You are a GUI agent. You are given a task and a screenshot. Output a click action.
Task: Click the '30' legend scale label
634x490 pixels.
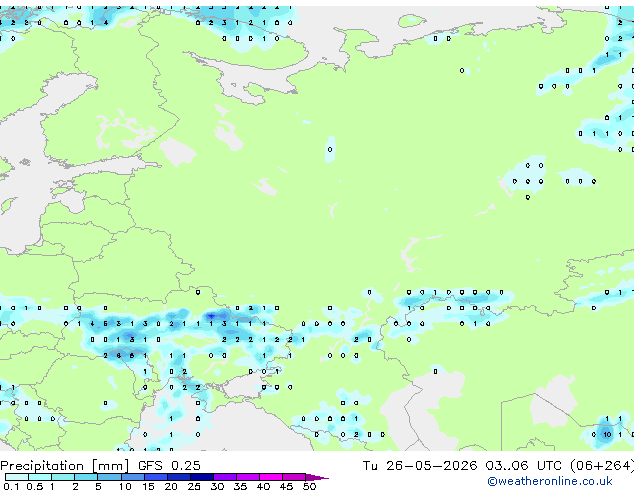217,486
